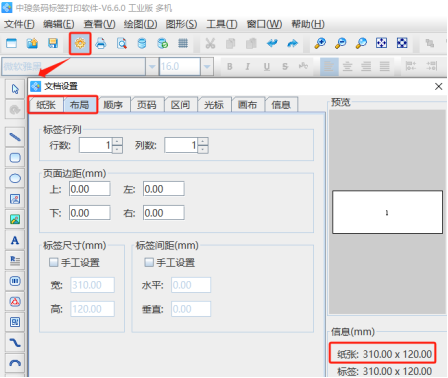Open the 工具(T) menu
This screenshot has height=378, width=448.
coord(222,24)
